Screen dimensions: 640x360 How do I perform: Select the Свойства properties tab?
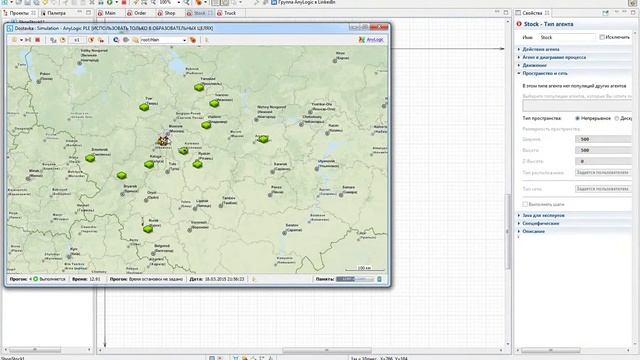point(533,13)
